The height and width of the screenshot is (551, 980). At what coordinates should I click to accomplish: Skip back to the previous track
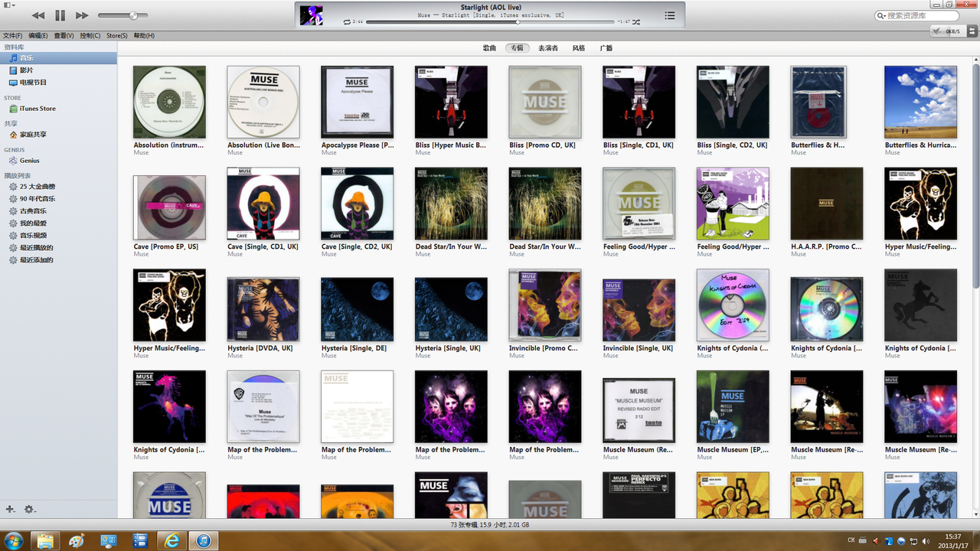pyautogui.click(x=38, y=15)
